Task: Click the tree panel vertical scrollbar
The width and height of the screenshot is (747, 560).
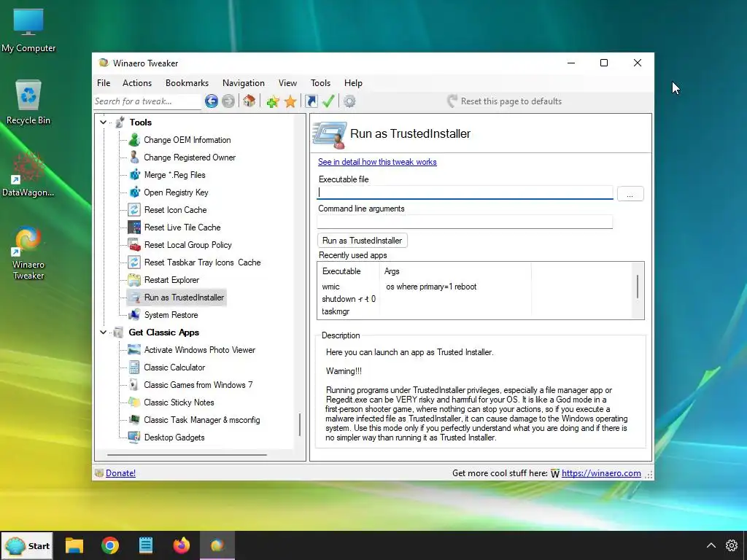Action: tap(300, 424)
